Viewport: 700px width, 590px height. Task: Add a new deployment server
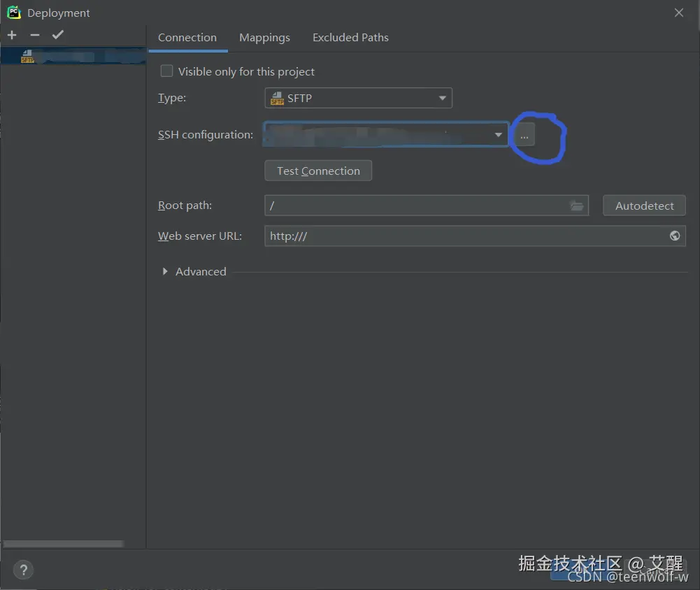click(12, 35)
